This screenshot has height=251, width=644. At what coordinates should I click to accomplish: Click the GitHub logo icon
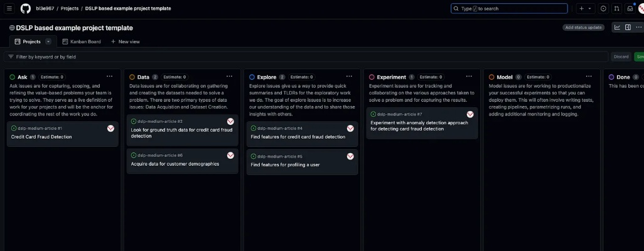pyautogui.click(x=25, y=9)
